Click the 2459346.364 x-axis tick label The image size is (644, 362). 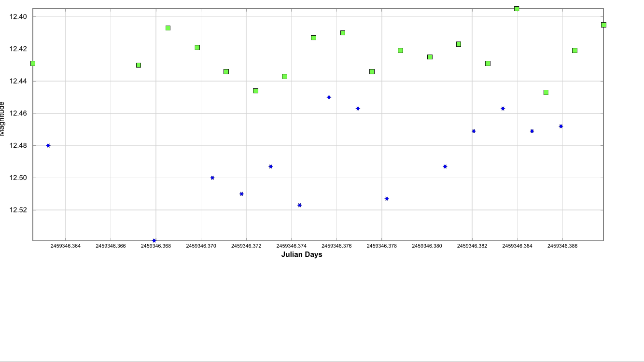pos(66,246)
